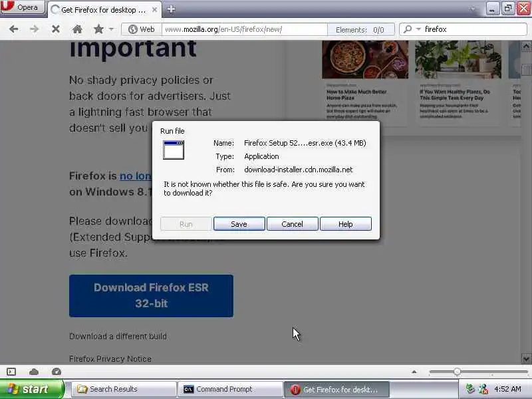The image size is (532, 399).
Task: Click the Safely Remove Hardware tray icon
Action: [x=470, y=389]
